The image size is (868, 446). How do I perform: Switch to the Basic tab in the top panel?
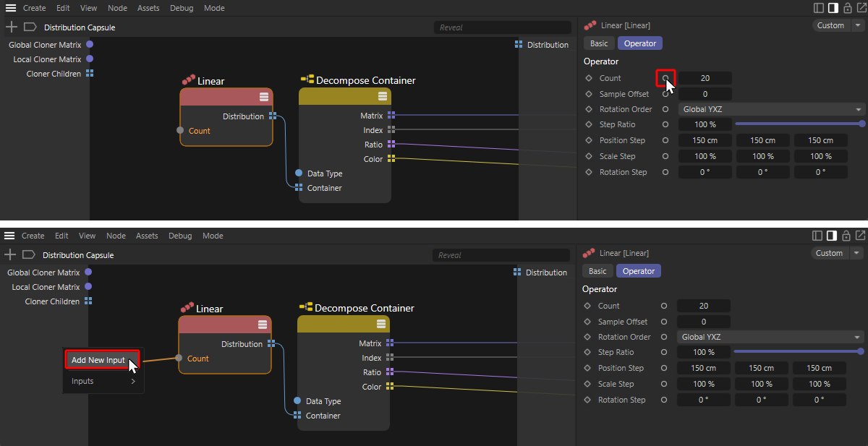[x=599, y=43]
